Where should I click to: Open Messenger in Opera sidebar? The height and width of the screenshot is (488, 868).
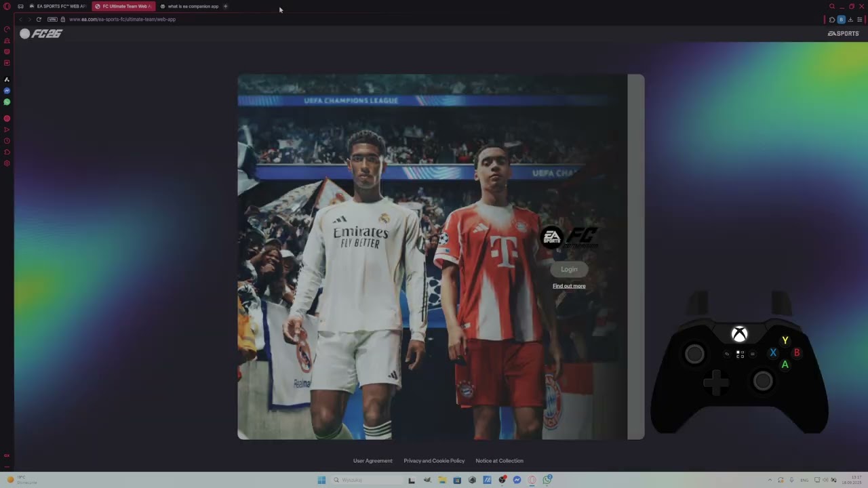(7, 91)
